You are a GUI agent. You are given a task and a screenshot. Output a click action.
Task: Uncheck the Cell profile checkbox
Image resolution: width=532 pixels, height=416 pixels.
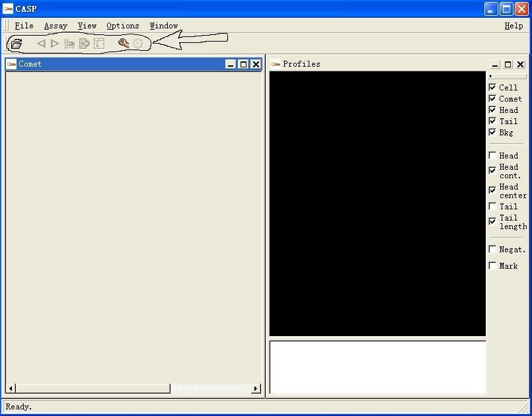(492, 87)
